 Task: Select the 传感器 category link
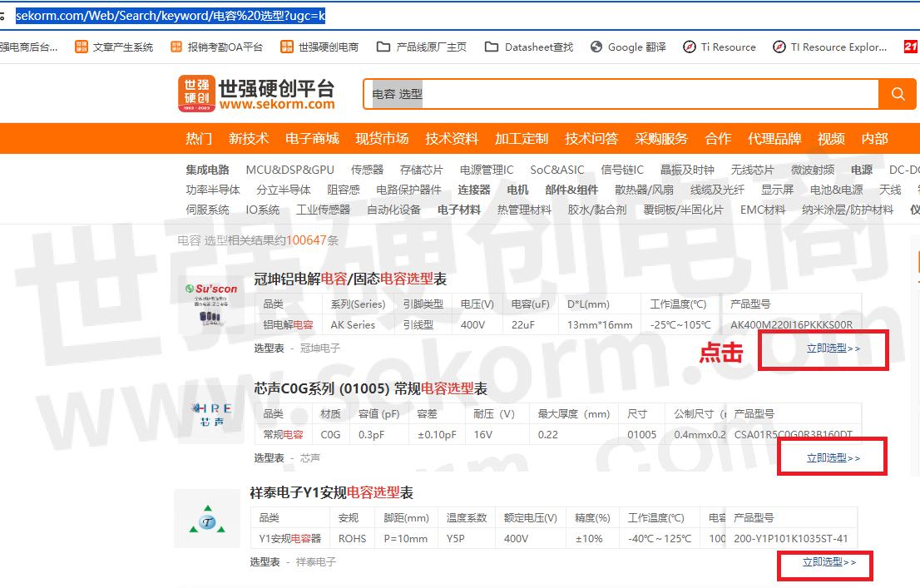(x=368, y=170)
